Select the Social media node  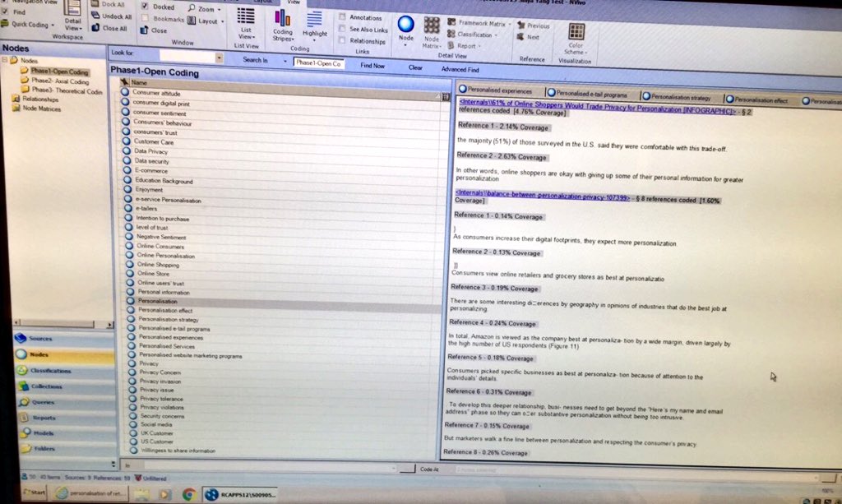pyautogui.click(x=155, y=424)
